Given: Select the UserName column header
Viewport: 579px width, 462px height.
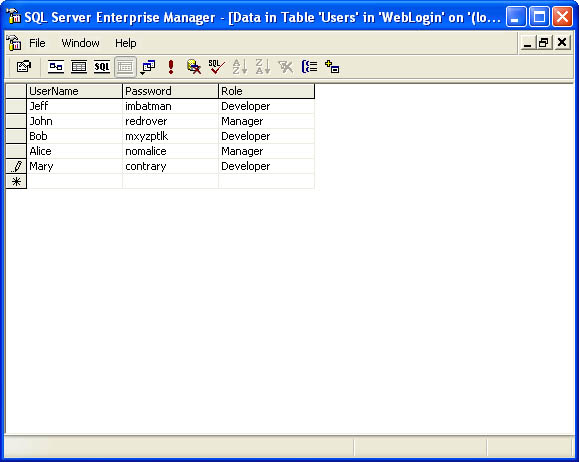Looking at the screenshot, I should click(74, 91).
